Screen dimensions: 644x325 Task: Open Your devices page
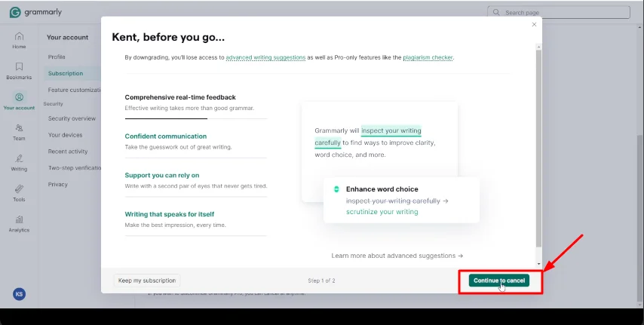coord(66,135)
